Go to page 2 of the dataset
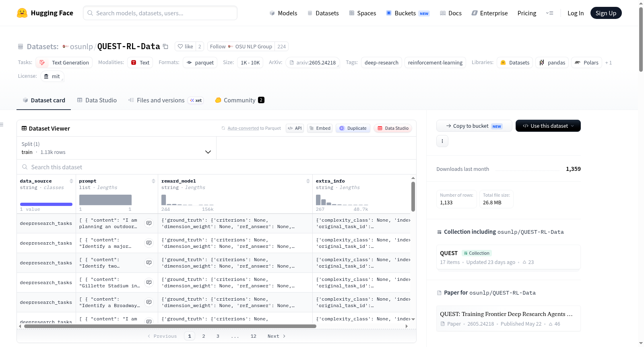The image size is (644, 347). pyautogui.click(x=204, y=336)
